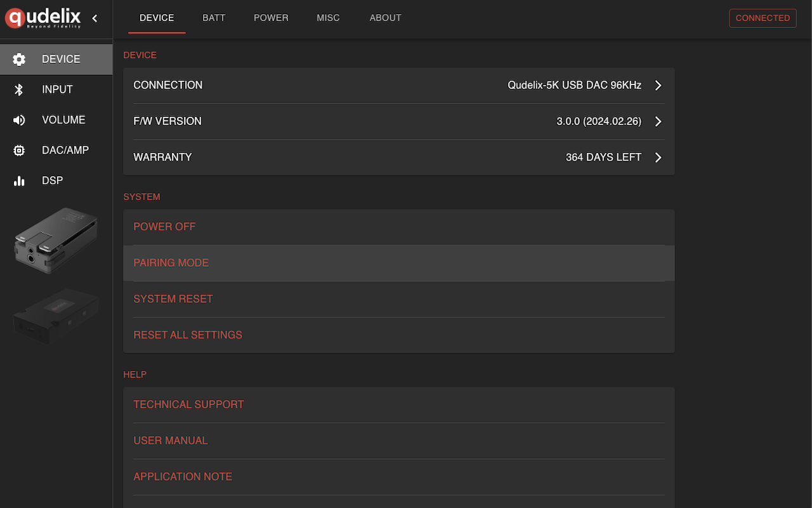Collapse the sidebar with the left chevron
The height and width of the screenshot is (508, 812).
95,18
